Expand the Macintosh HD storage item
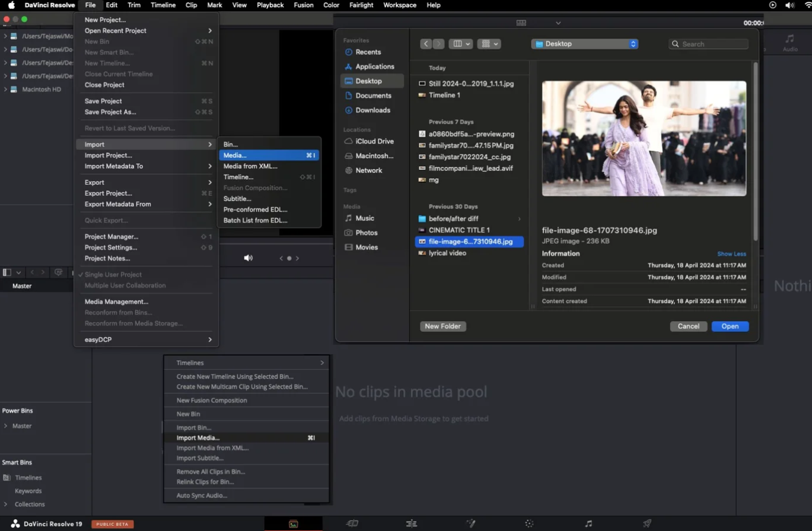812x531 pixels. [x=6, y=89]
